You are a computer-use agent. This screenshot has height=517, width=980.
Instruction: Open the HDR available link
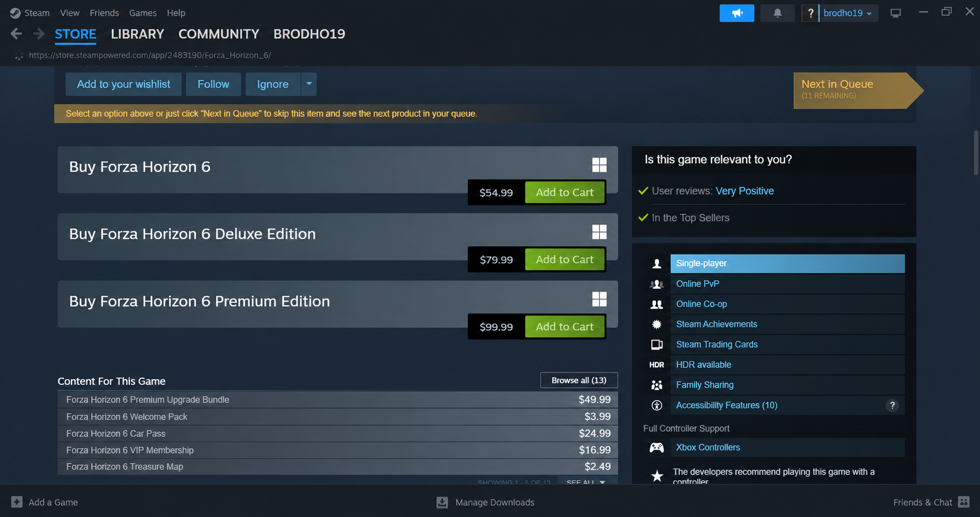pyautogui.click(x=788, y=365)
